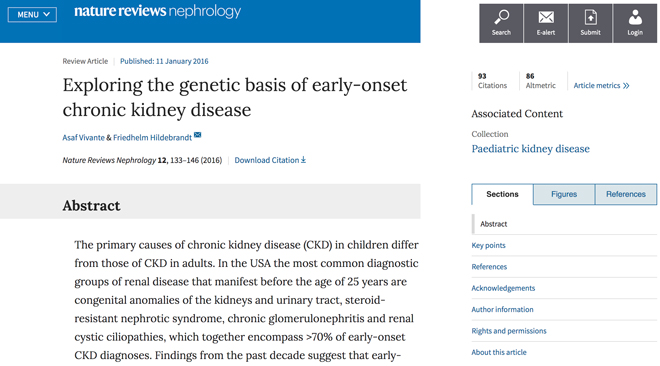Click the Submit document icon
Screen dimensions: 660x366
[591, 17]
